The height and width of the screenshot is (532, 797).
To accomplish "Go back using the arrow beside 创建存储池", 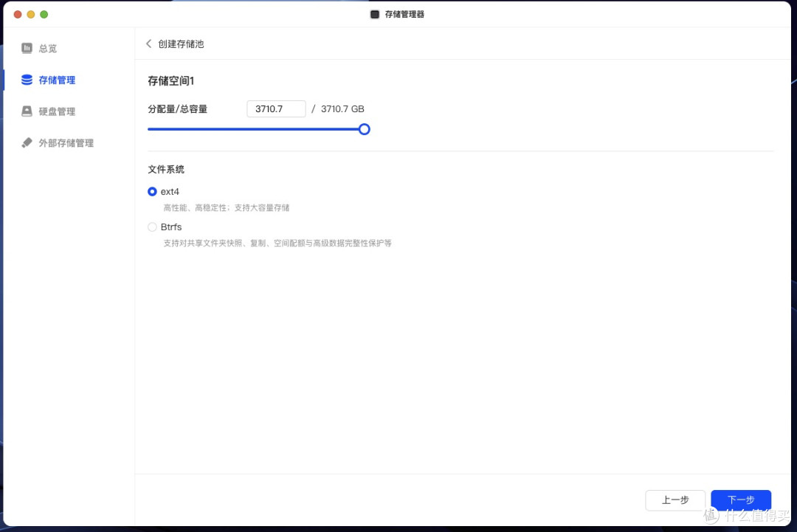I will pos(148,44).
